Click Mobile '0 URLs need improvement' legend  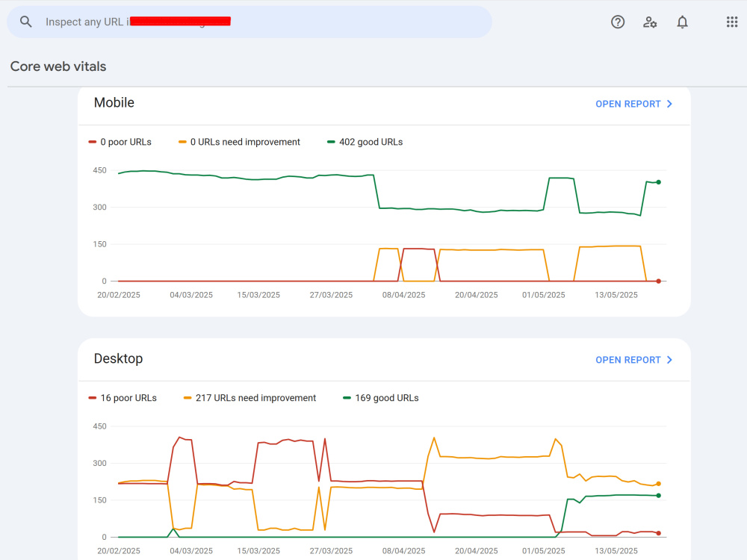tap(239, 142)
